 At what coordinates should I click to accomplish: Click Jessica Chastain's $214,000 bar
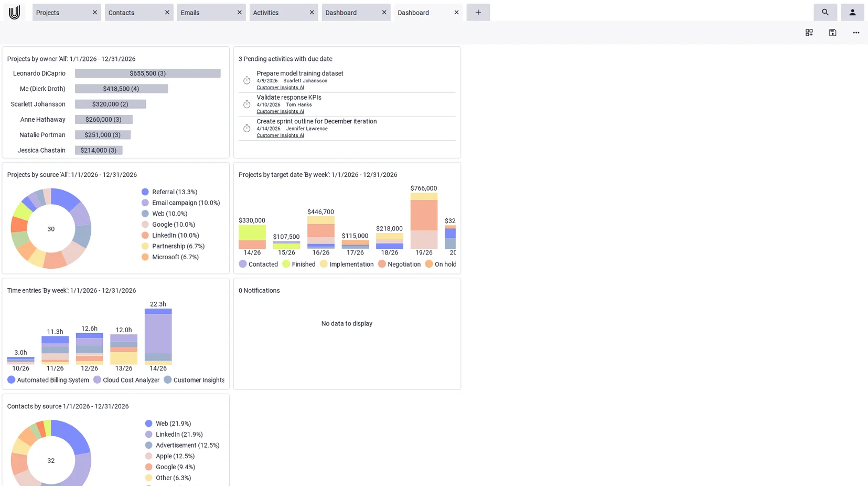[x=99, y=150]
